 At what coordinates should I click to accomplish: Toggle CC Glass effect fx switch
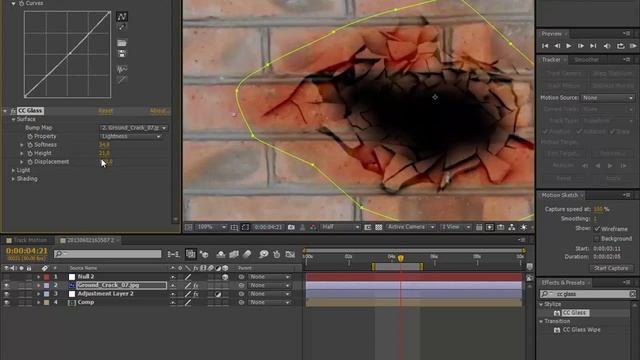pos(13,111)
